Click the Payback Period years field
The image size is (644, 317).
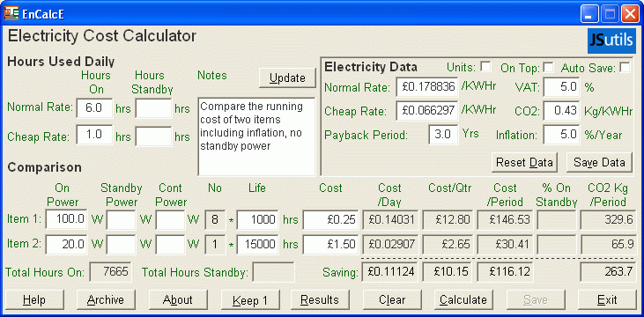443,135
